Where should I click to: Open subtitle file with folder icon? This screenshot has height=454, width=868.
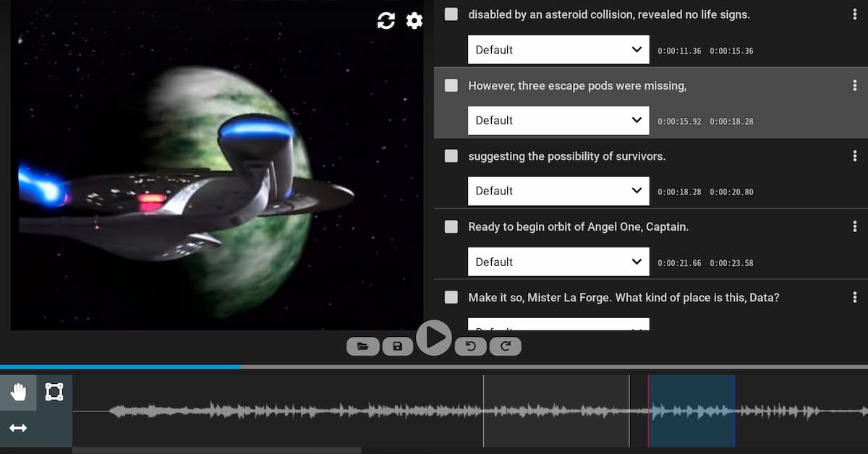363,346
